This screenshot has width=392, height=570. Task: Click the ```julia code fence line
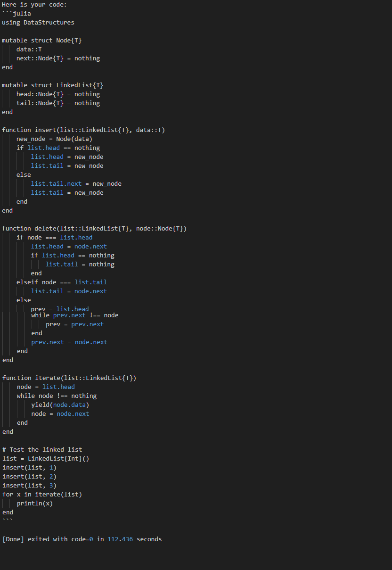(16, 14)
